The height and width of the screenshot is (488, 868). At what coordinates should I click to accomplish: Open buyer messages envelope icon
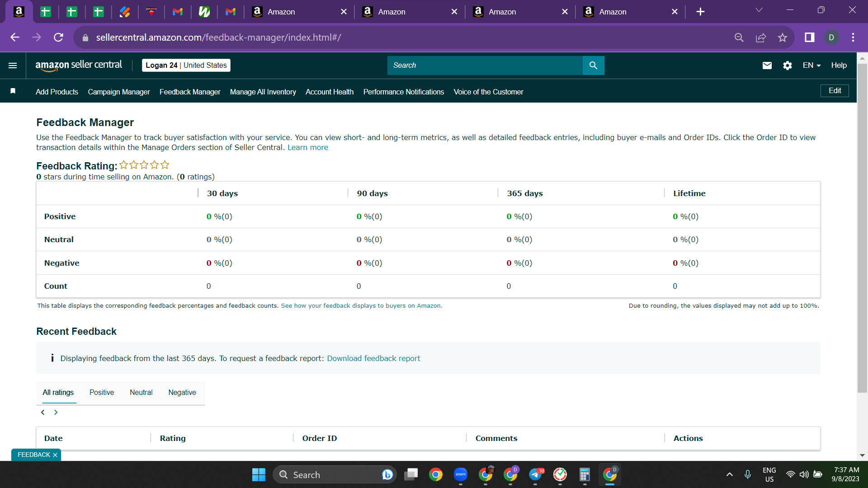pyautogui.click(x=767, y=66)
